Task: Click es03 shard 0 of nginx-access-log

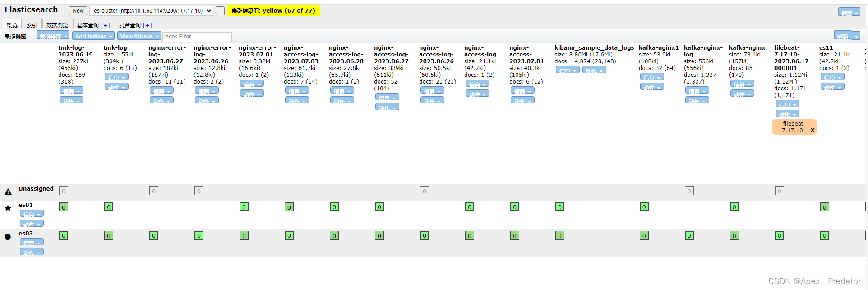Action: [x=470, y=235]
